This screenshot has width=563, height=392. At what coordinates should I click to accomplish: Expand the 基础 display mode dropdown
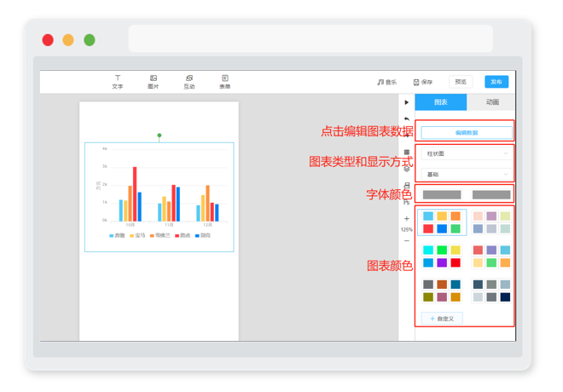click(467, 175)
